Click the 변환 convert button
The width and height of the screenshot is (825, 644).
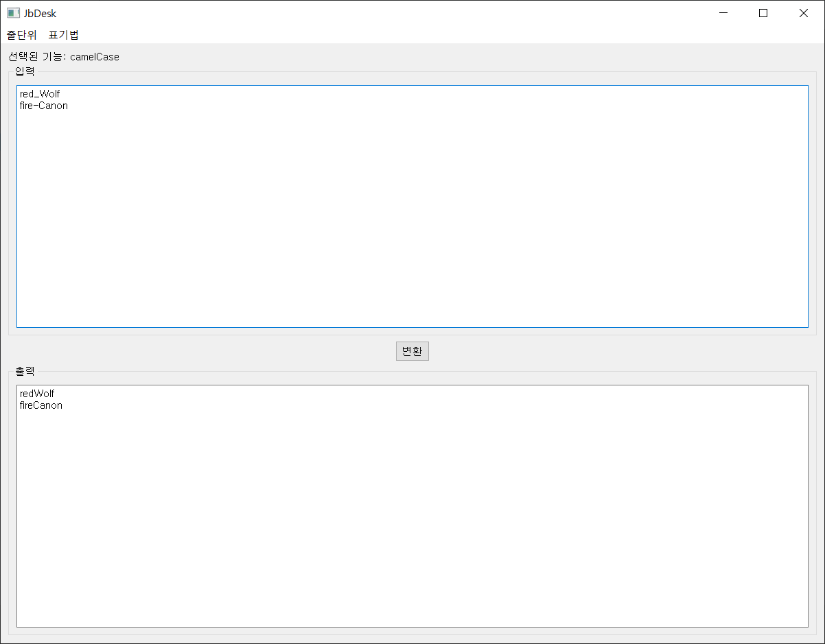tap(412, 351)
